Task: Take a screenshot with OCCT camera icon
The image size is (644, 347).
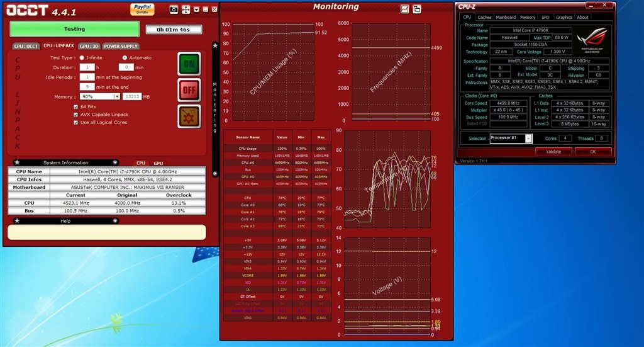Action: 174,9
